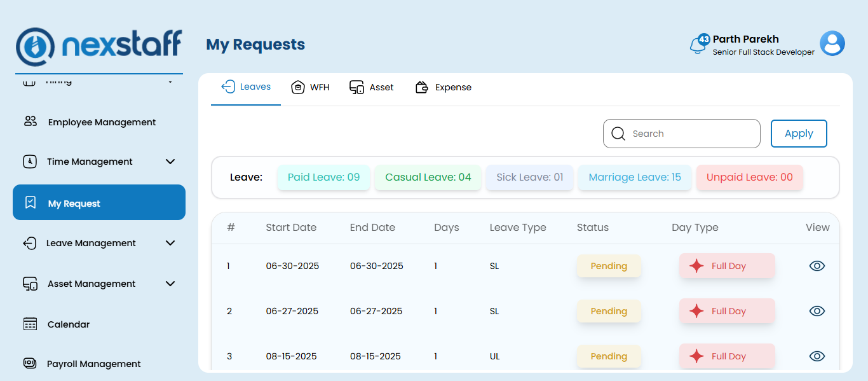Screen dimensions: 868x381
Task: Click the Asset Management devices icon
Action: click(x=30, y=284)
